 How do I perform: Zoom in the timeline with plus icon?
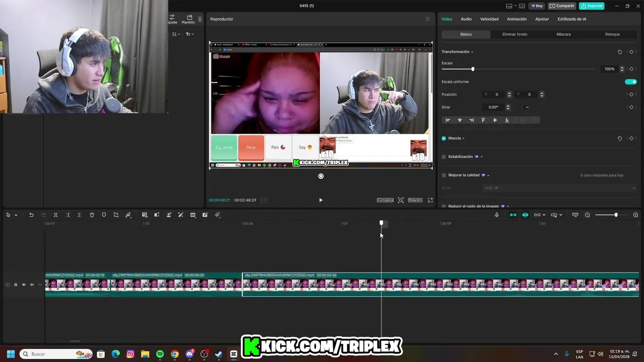coord(635,215)
